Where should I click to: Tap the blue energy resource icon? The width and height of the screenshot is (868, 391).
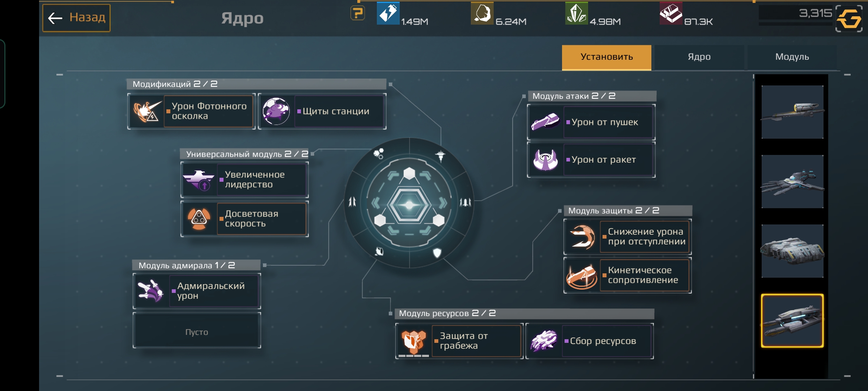[388, 13]
